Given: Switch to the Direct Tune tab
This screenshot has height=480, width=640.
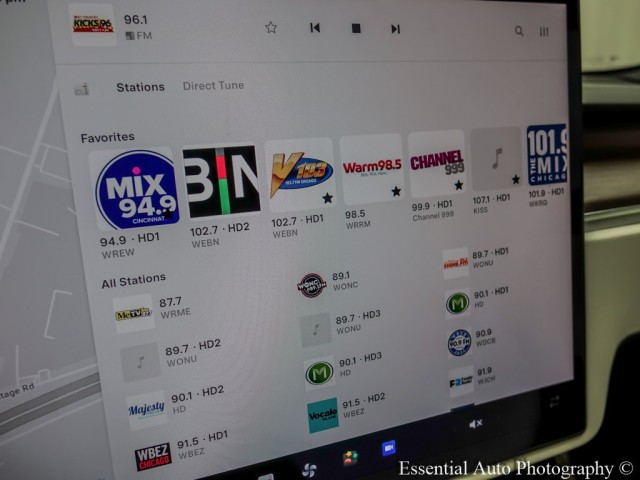Looking at the screenshot, I should [213, 86].
